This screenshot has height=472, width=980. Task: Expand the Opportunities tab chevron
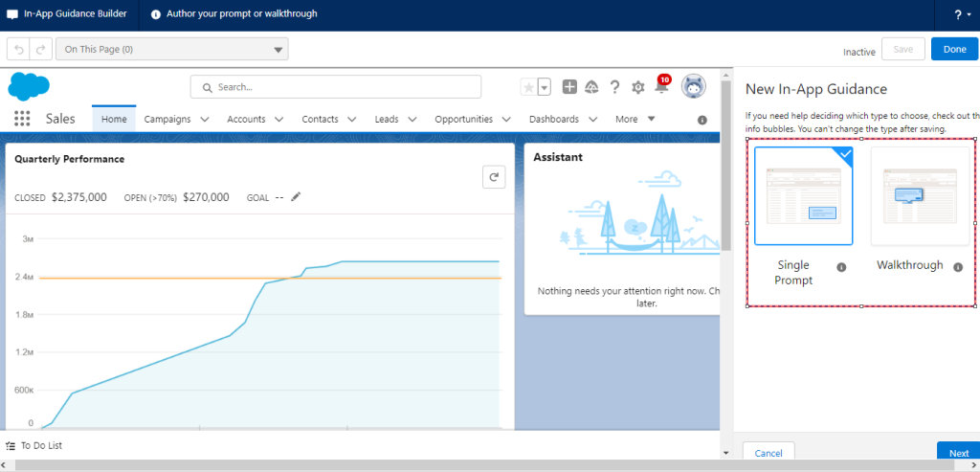pos(506,119)
